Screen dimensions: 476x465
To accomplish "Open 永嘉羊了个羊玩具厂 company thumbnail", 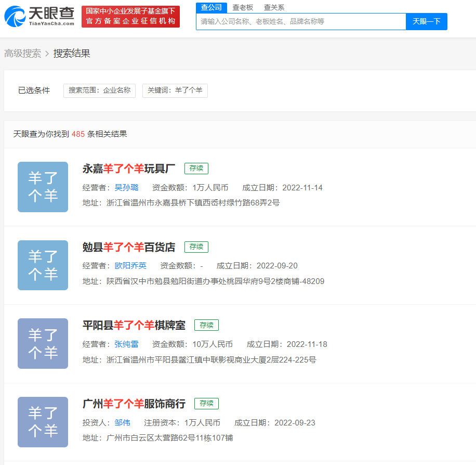I will (43, 187).
